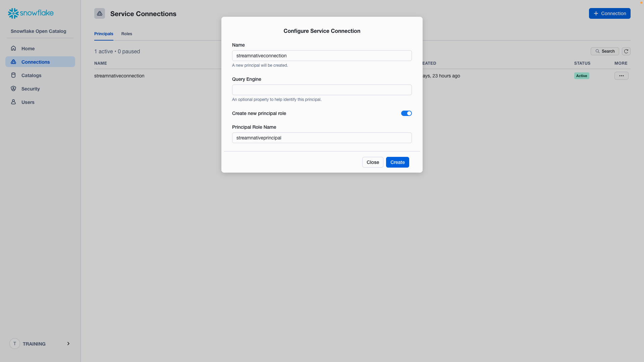Image resolution: width=644 pixels, height=362 pixels.
Task: Expand the TRAINING account chevron
Action: 68,344
